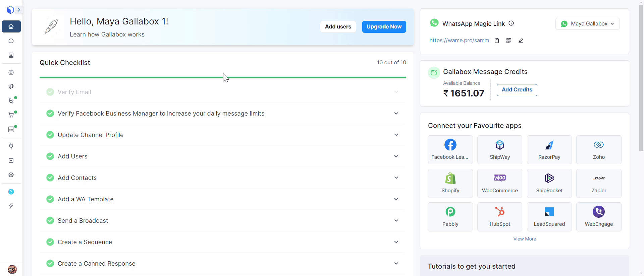This screenshot has width=644, height=276.
Task: Go to Home in the sidebar
Action: coord(11,26)
